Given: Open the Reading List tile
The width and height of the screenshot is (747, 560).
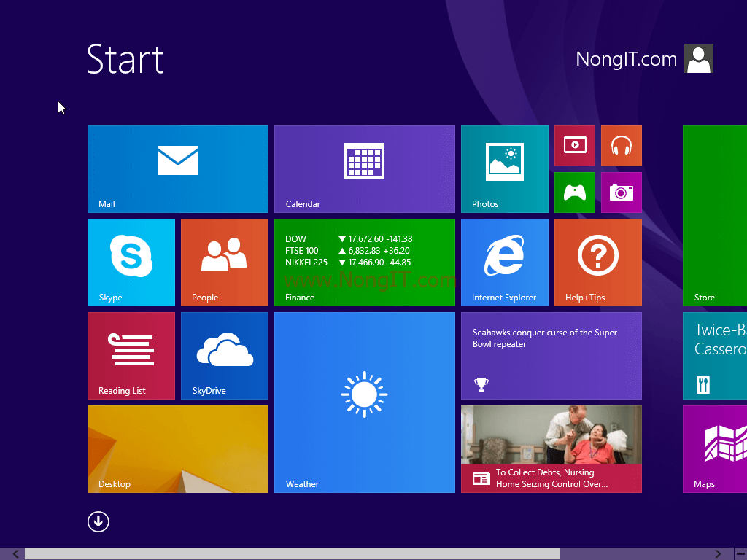Looking at the screenshot, I should tap(131, 356).
